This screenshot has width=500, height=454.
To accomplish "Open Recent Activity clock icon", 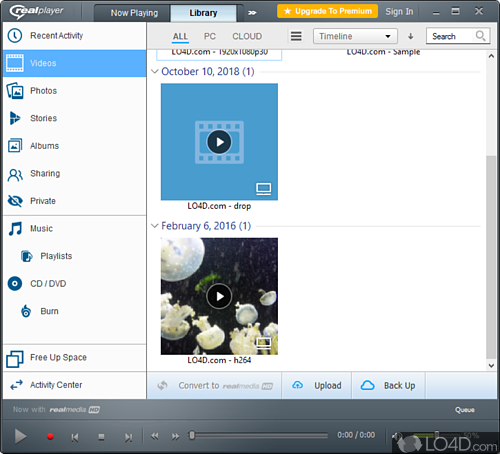I will [x=15, y=35].
